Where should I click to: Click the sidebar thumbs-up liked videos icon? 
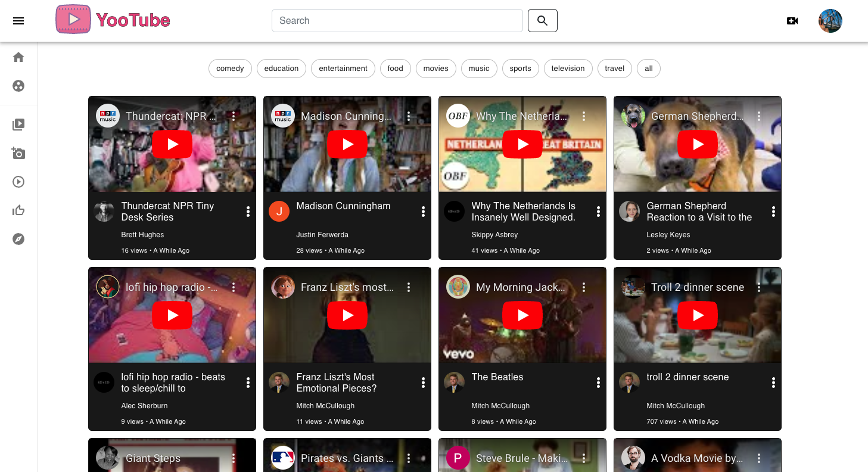point(18,210)
